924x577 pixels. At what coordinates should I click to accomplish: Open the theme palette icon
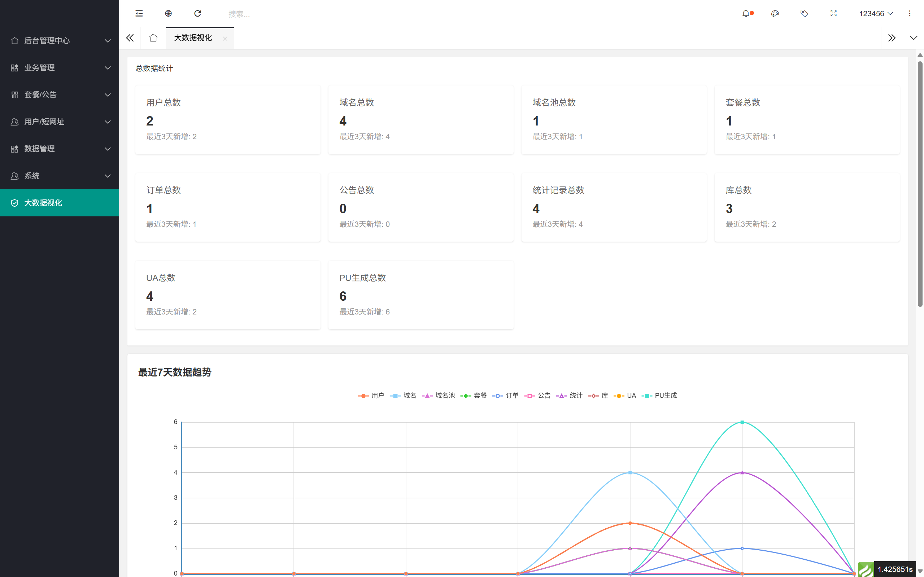point(775,13)
